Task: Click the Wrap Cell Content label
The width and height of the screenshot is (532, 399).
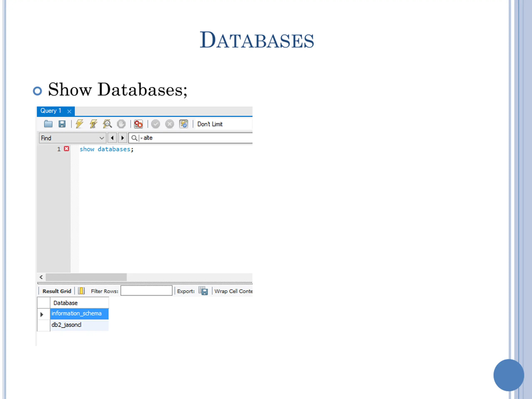Action: tap(234, 291)
